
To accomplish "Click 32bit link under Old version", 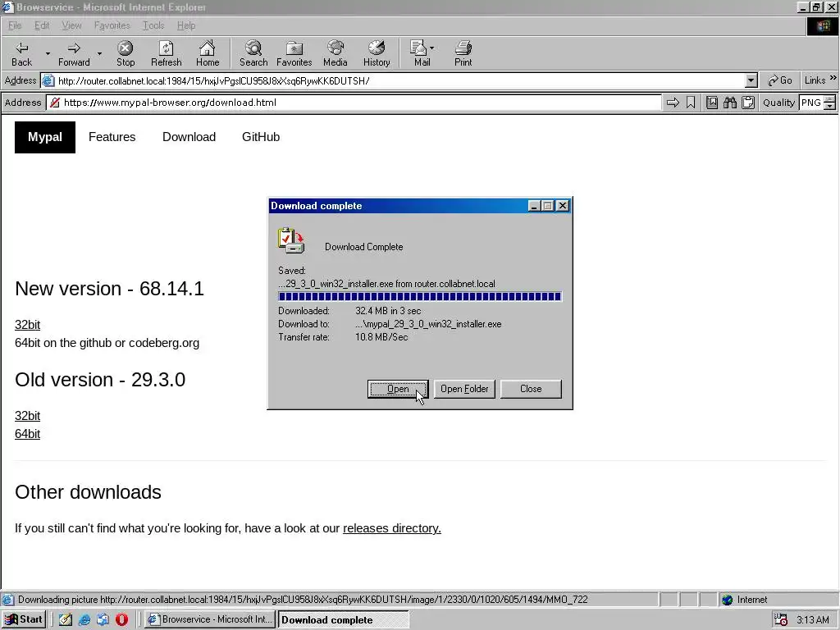I will (27, 416).
